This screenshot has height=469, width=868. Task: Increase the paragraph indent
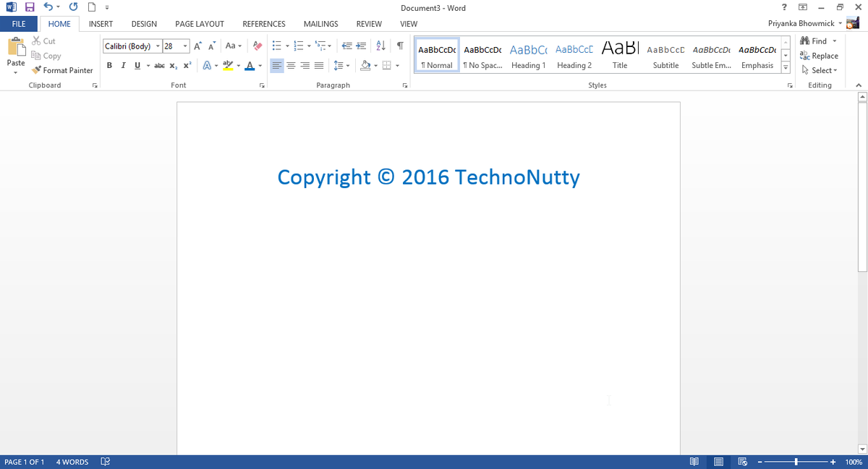click(x=361, y=46)
